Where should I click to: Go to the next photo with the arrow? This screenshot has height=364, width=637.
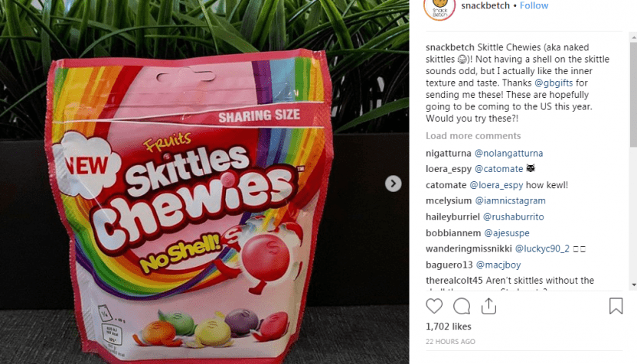[x=393, y=184]
